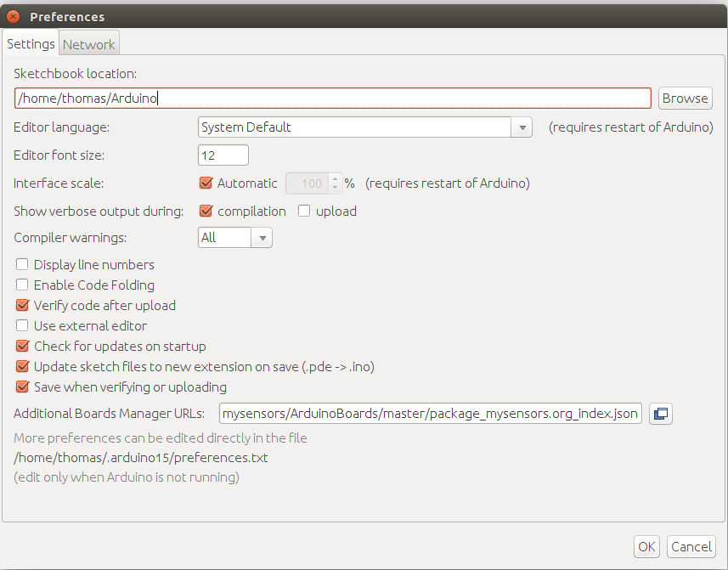Disable verbose output during compilation
The image size is (728, 570).
pos(206,211)
